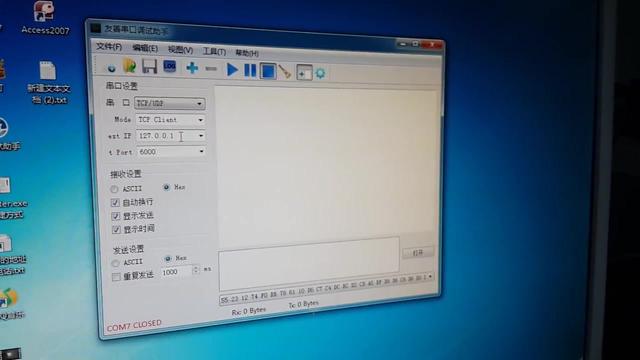
Task: Click the small round globe toolbar icon
Action: pyautogui.click(x=111, y=68)
